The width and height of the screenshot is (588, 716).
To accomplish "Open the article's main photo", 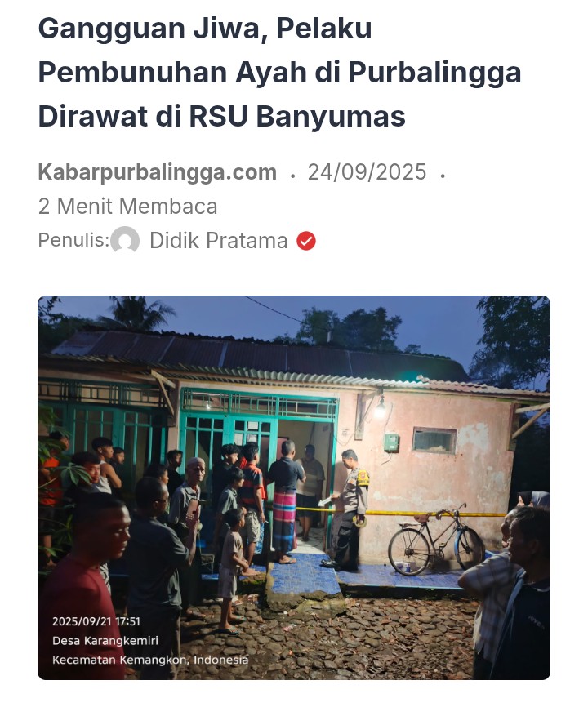I will (294, 487).
